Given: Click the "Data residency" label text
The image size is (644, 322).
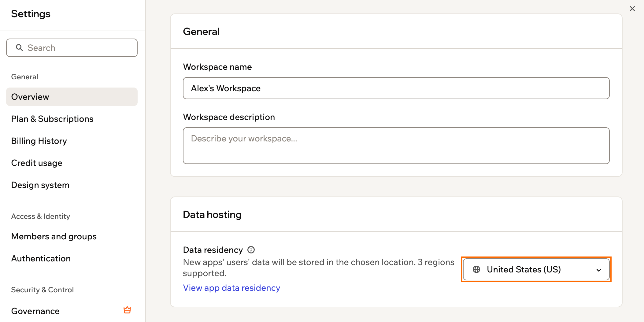Looking at the screenshot, I should pyautogui.click(x=213, y=250).
